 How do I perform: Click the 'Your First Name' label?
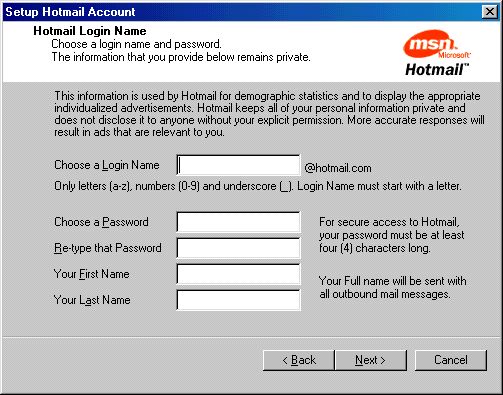pos(91,274)
